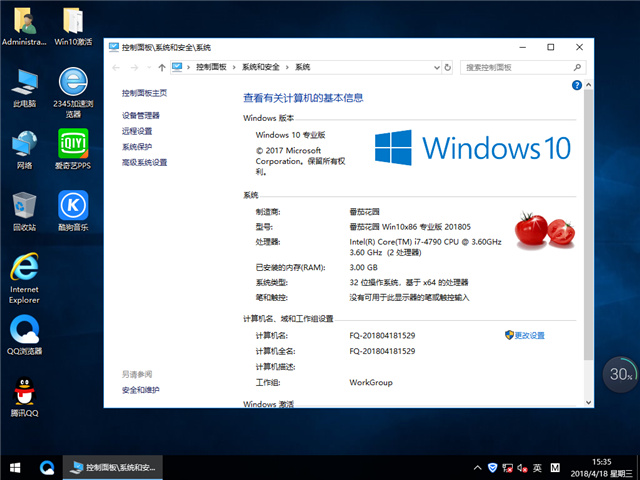The height and width of the screenshot is (480, 640).
Task: Open the Windows Start menu
Action: pos(15,468)
